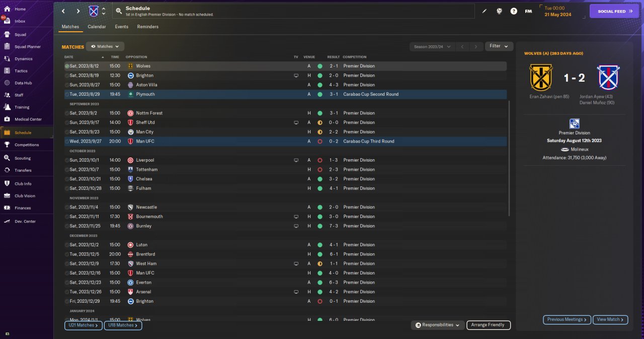The width and height of the screenshot is (644, 339).
Task: Click the search bar Schedule field
Action: point(293,11)
